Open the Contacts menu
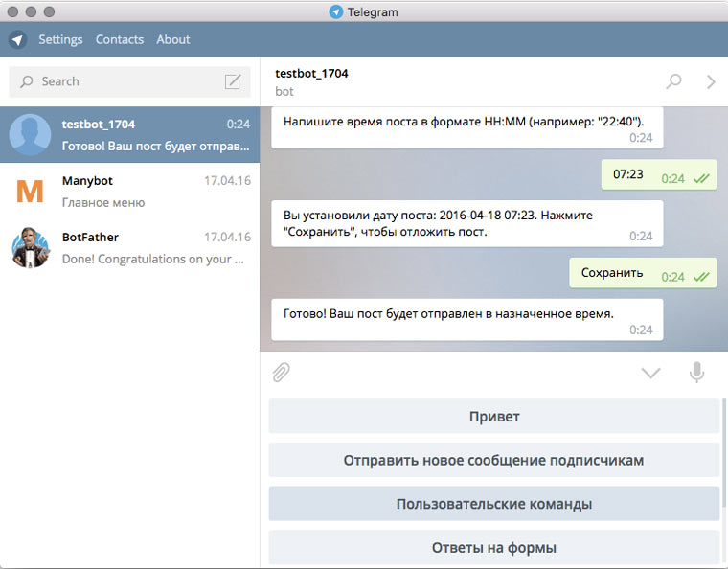 click(120, 40)
